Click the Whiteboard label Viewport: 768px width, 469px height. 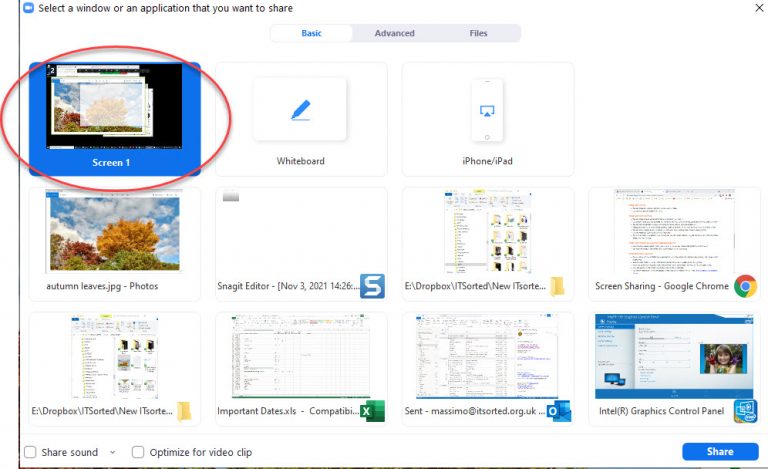300,161
